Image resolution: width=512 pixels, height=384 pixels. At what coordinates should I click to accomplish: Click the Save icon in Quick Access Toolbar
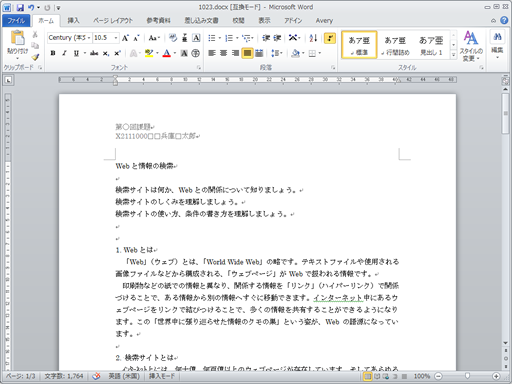20,7
